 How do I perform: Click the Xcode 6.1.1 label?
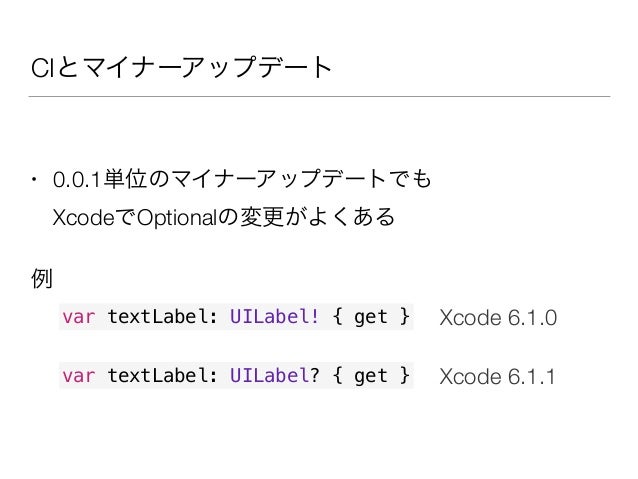coord(497,376)
